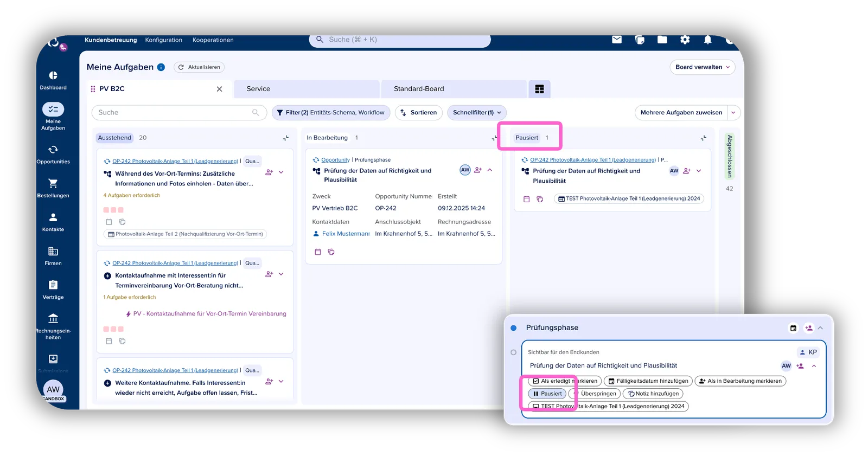Collapse the In Bearbeitung Prüfung card

[490, 170]
